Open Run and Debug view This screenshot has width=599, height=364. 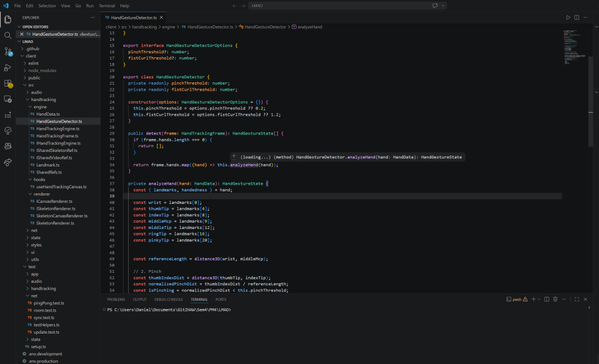click(x=8, y=67)
